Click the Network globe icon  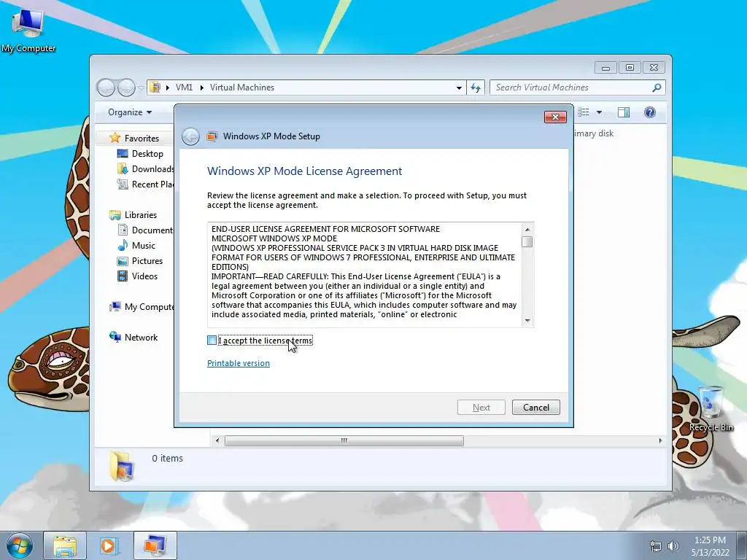(115, 337)
